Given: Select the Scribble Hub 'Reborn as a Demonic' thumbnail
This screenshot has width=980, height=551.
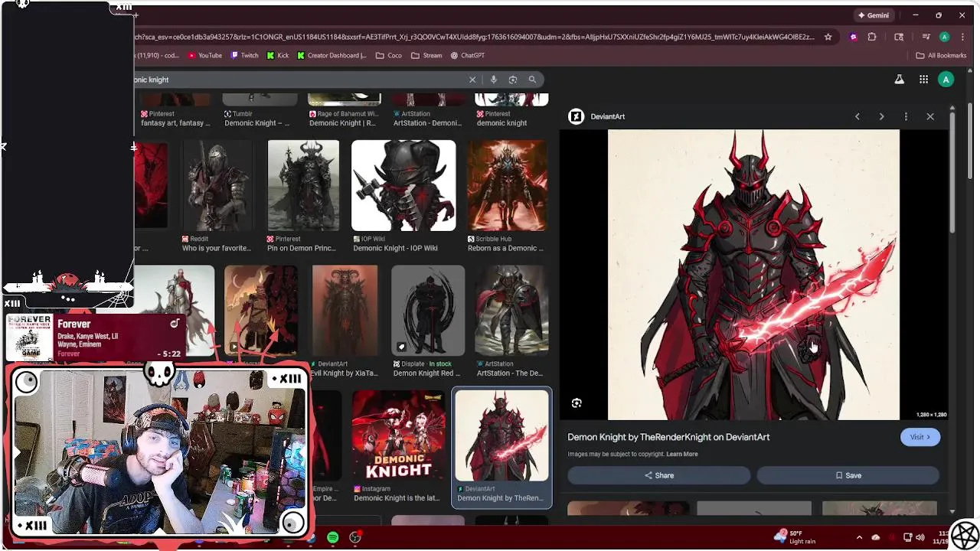Looking at the screenshot, I should [x=507, y=185].
